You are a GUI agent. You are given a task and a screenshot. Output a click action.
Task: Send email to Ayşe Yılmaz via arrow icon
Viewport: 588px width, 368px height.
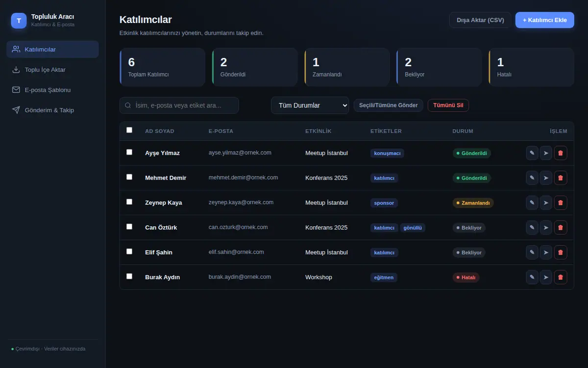(x=546, y=153)
